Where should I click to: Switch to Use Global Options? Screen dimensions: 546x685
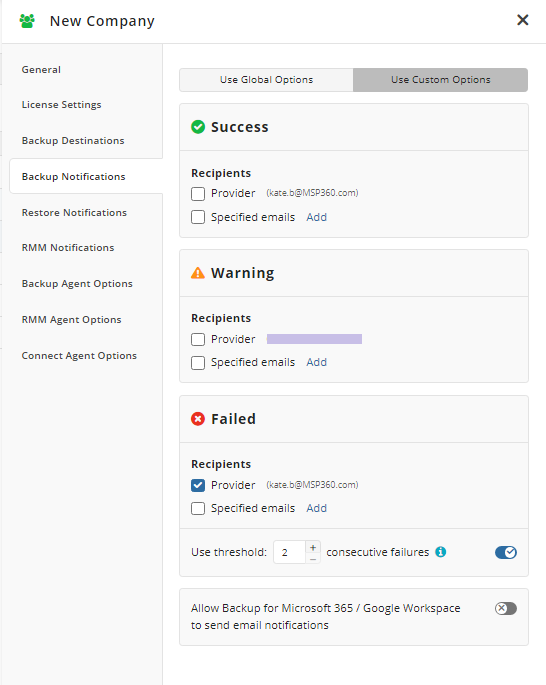[x=266, y=80]
